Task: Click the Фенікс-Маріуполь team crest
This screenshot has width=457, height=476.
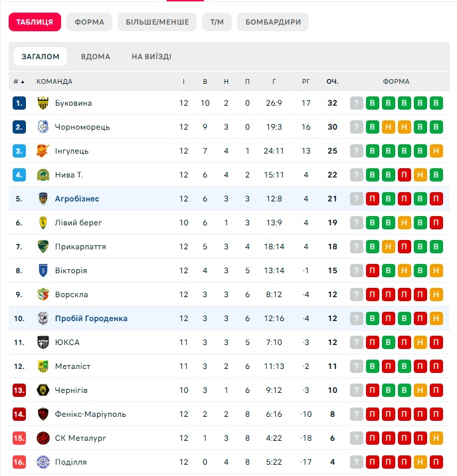Action: click(x=43, y=414)
